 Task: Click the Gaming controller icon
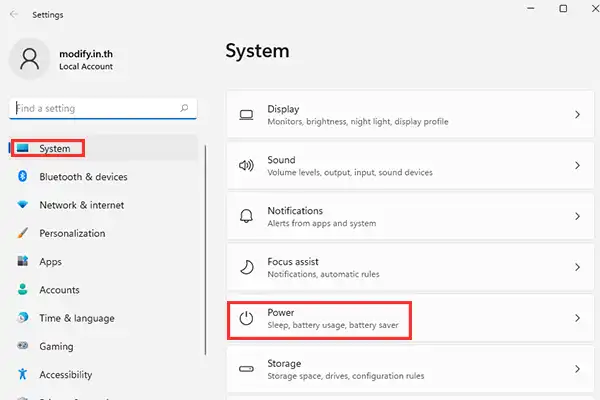22,346
